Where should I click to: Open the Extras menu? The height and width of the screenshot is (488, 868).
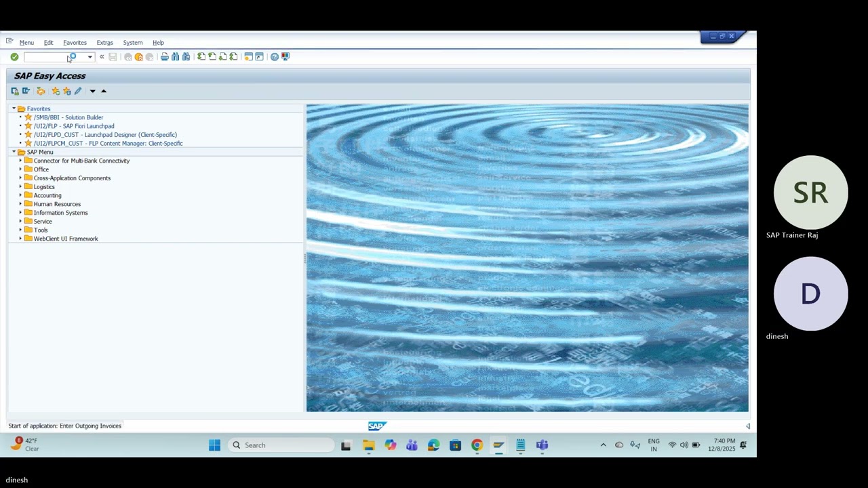104,43
